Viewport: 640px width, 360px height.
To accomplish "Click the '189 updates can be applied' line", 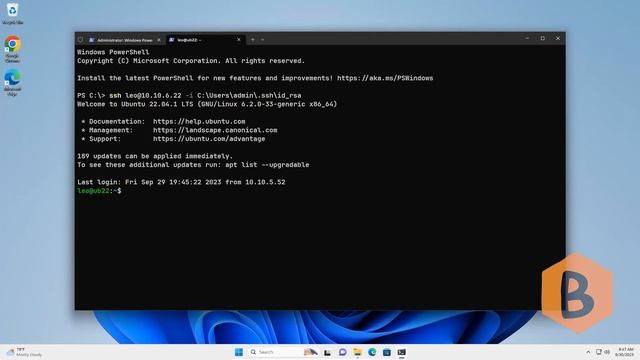I will (x=155, y=156).
